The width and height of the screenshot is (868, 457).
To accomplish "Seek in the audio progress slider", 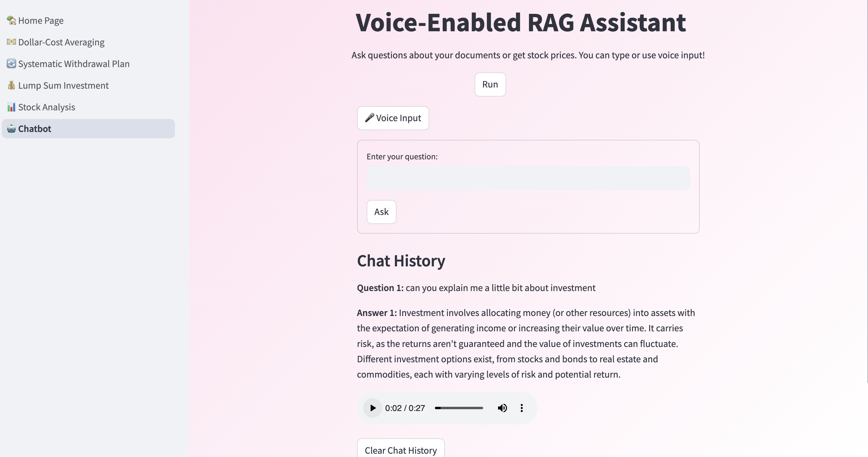I will tap(459, 408).
